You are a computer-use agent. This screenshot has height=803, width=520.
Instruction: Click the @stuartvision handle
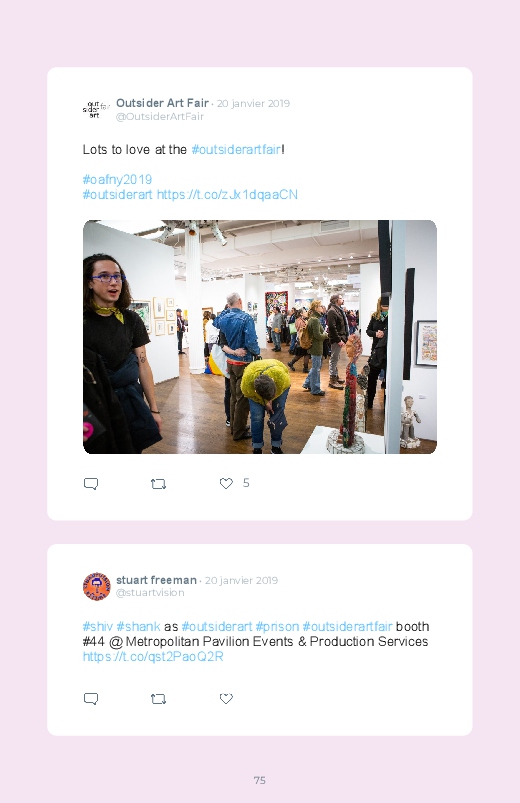pyautogui.click(x=150, y=593)
